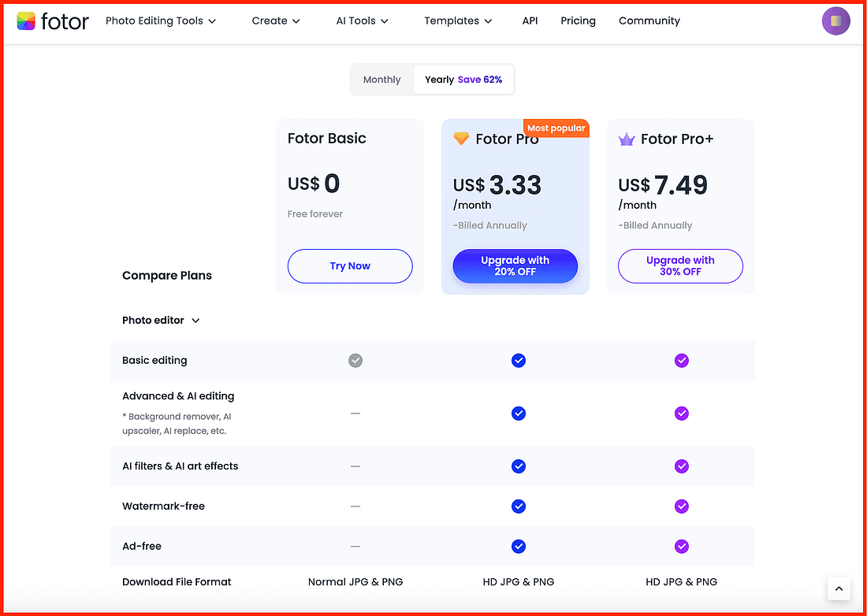Click blue Ad-free checkmark for Pro

pos(518,547)
